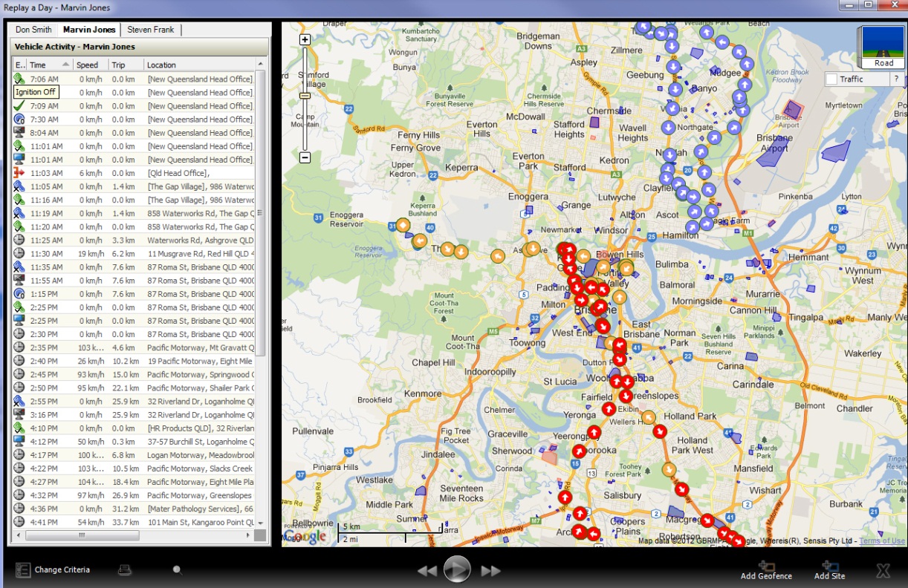Click the Trip column header

(126, 65)
